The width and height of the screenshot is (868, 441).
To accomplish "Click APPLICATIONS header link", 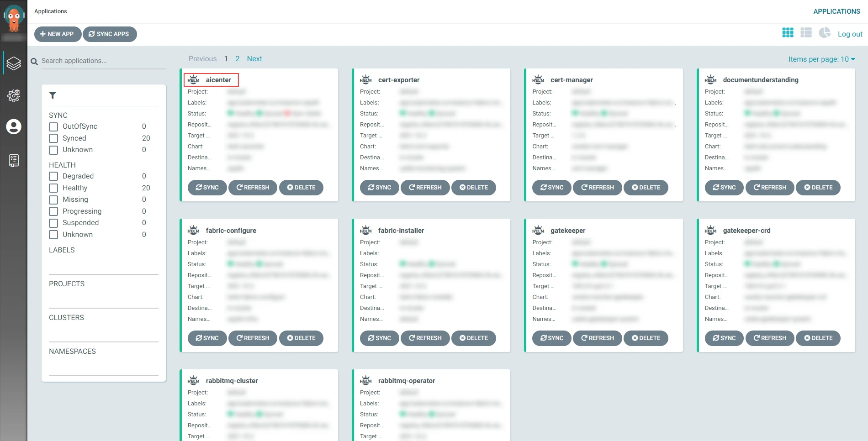I will click(x=836, y=11).
